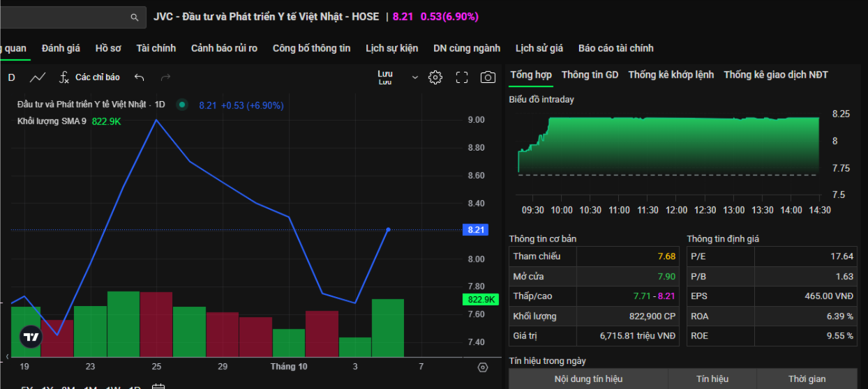
Task: Expand the Lưu save layout dropdown arrow
Action: tap(415, 77)
